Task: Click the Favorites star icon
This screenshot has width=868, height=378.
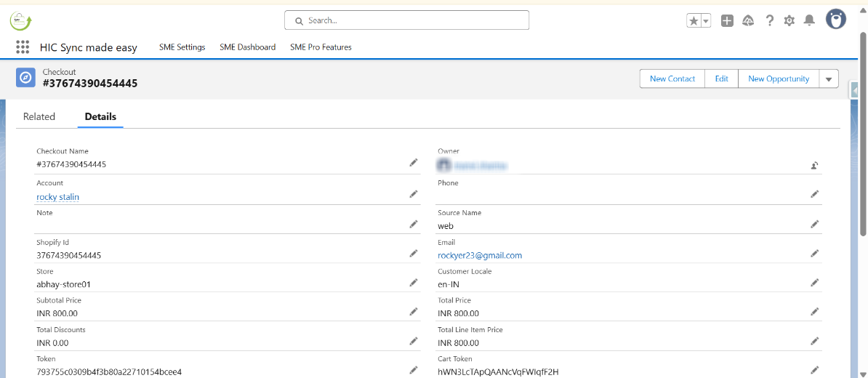Action: pyautogui.click(x=694, y=21)
